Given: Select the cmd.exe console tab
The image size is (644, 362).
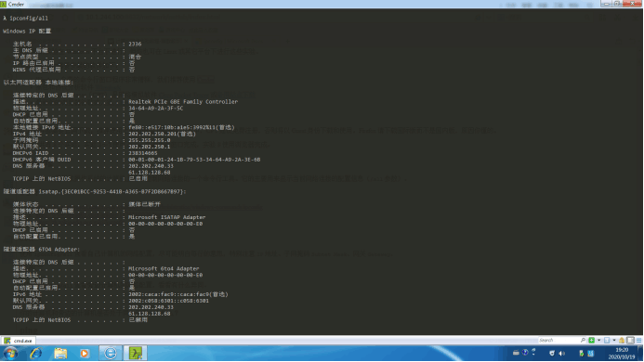Looking at the screenshot, I should (x=19, y=341).
